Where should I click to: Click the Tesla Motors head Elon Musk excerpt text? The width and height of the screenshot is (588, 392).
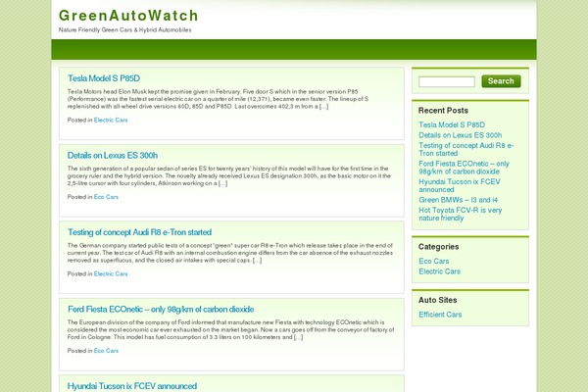point(218,99)
